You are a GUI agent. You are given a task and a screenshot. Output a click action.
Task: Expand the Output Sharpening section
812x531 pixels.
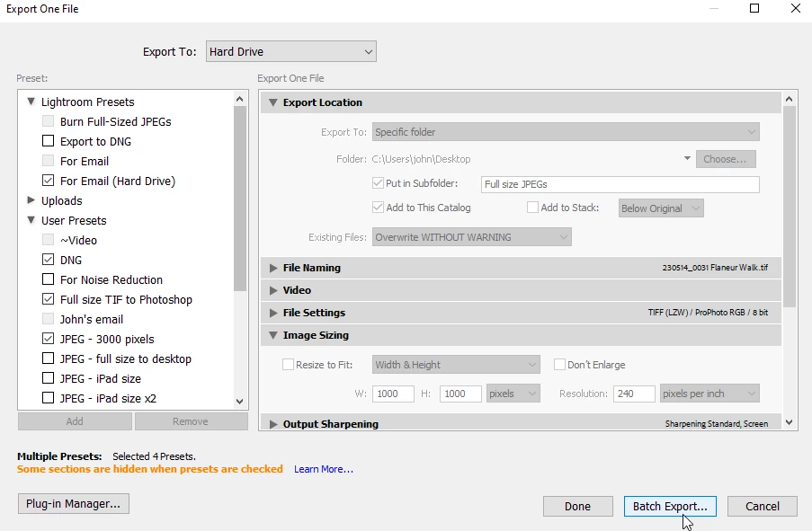pos(273,424)
